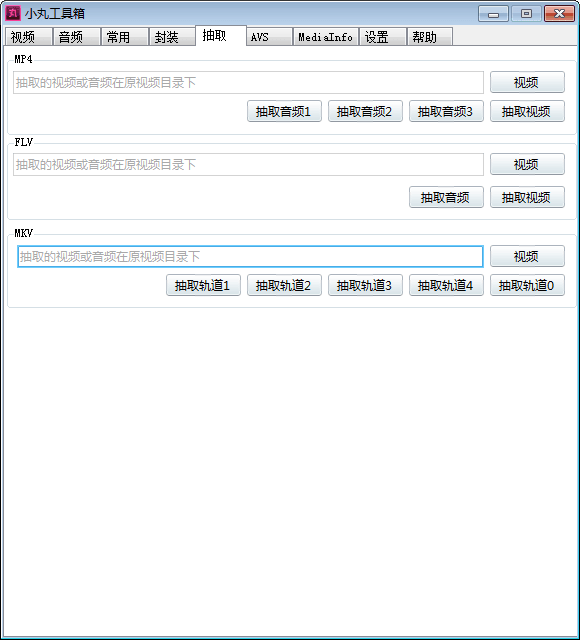Open the AVS tab
The height and width of the screenshot is (640, 580).
click(269, 37)
